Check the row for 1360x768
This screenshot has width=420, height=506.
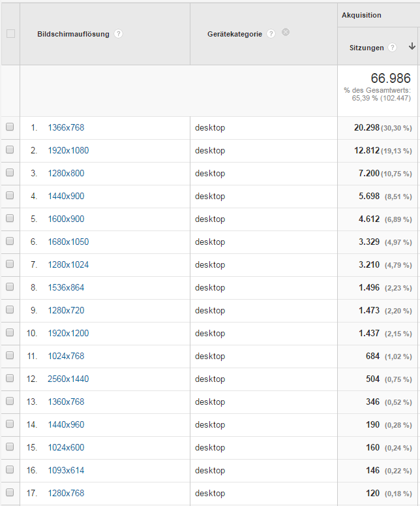click(x=10, y=401)
